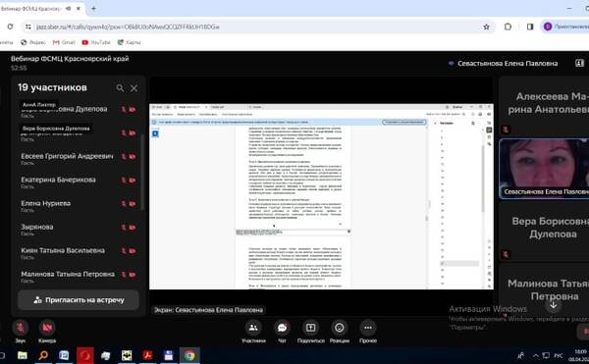This screenshot has height=364, width=589.
Task: Open the YouTube bookmark
Action: (96, 42)
